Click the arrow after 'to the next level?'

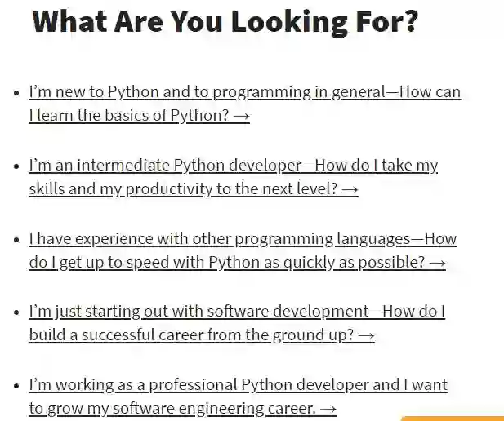[x=350, y=189]
